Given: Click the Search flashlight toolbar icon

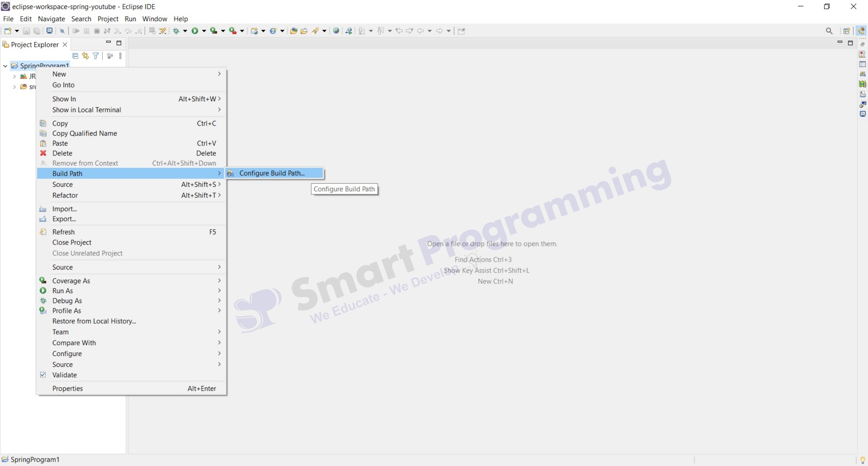Looking at the screenshot, I should click(315, 31).
